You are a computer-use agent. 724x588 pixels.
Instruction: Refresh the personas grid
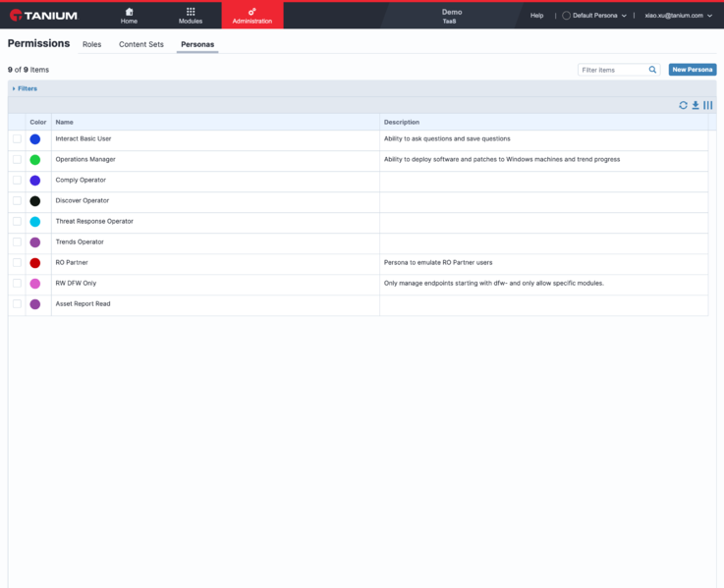coord(683,105)
